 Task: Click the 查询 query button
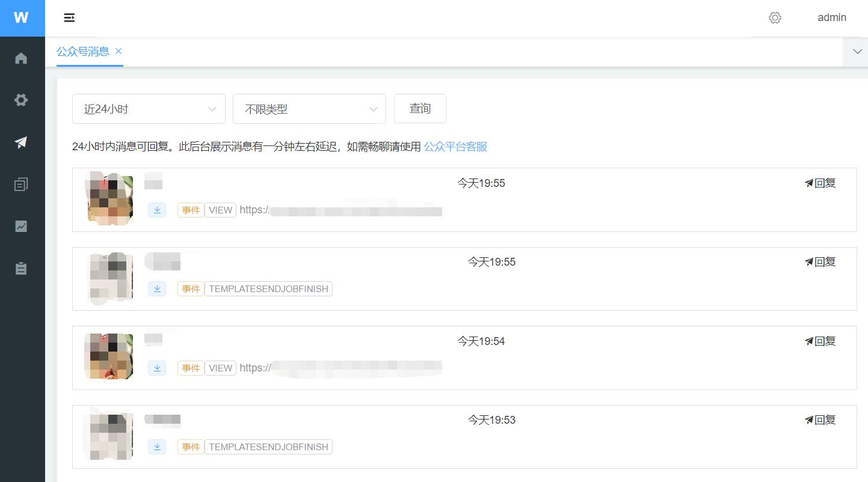point(419,108)
